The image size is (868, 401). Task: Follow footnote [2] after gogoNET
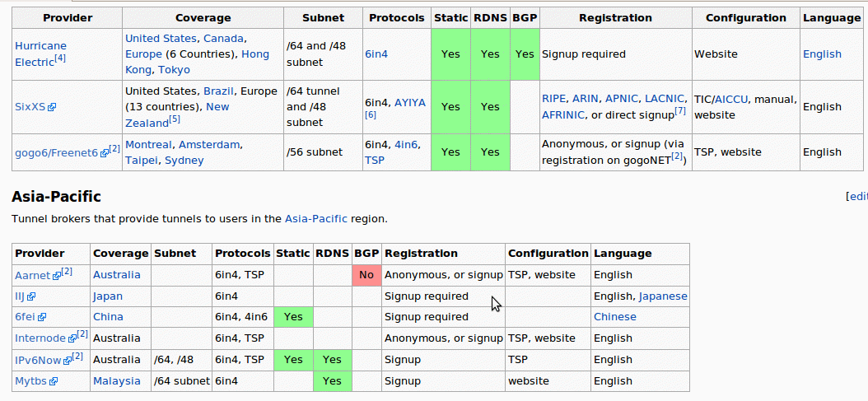[x=677, y=156]
